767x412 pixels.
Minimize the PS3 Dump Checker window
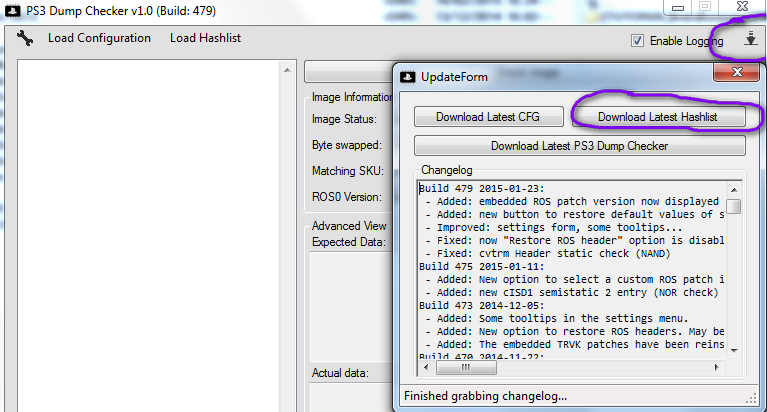pyautogui.click(x=677, y=7)
